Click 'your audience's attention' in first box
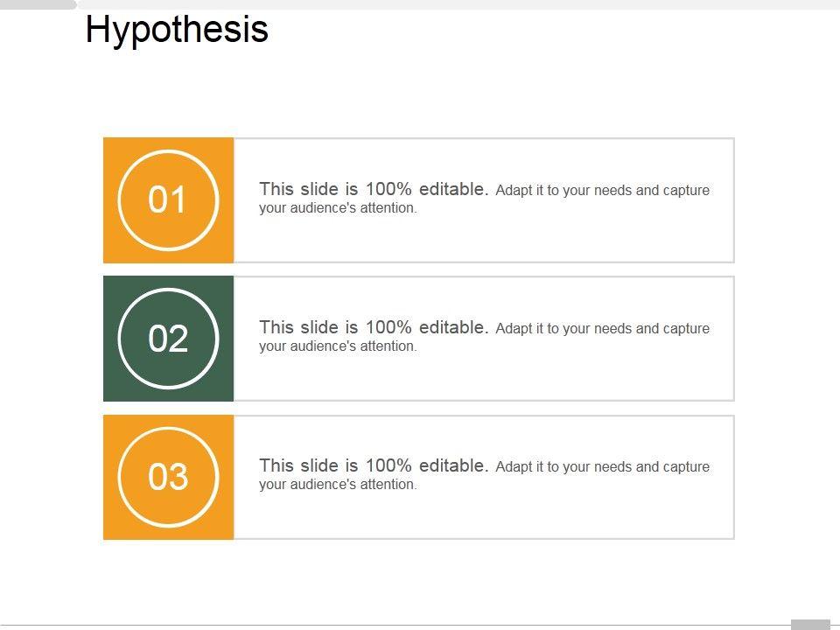Screen dimensions: 840x630 (338, 208)
